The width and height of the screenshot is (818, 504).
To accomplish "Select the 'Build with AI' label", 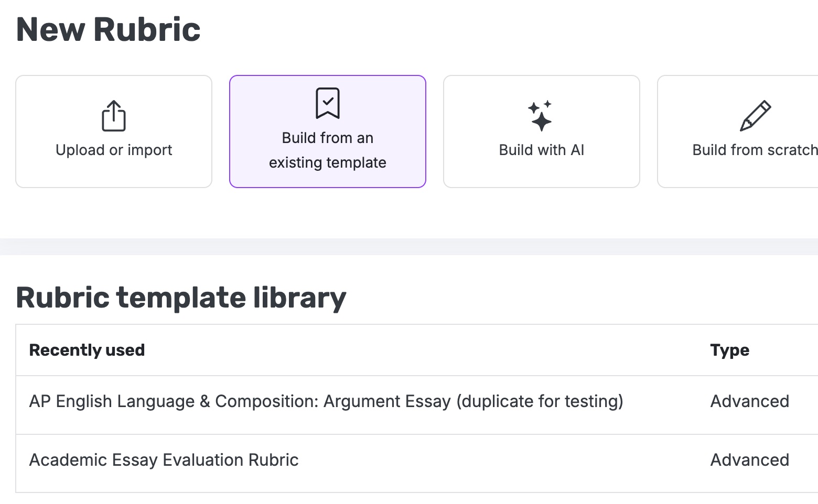I will click(542, 150).
